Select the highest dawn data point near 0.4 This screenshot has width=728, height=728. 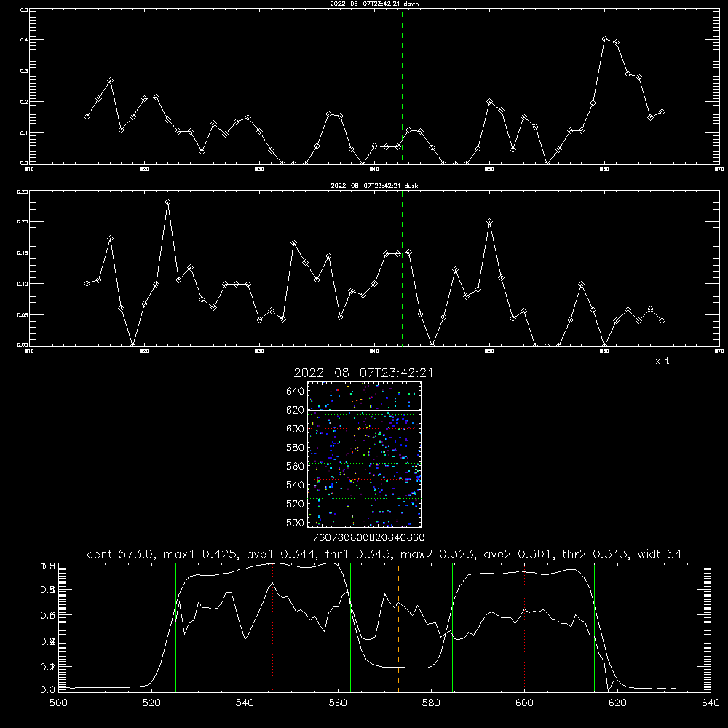[604, 39]
